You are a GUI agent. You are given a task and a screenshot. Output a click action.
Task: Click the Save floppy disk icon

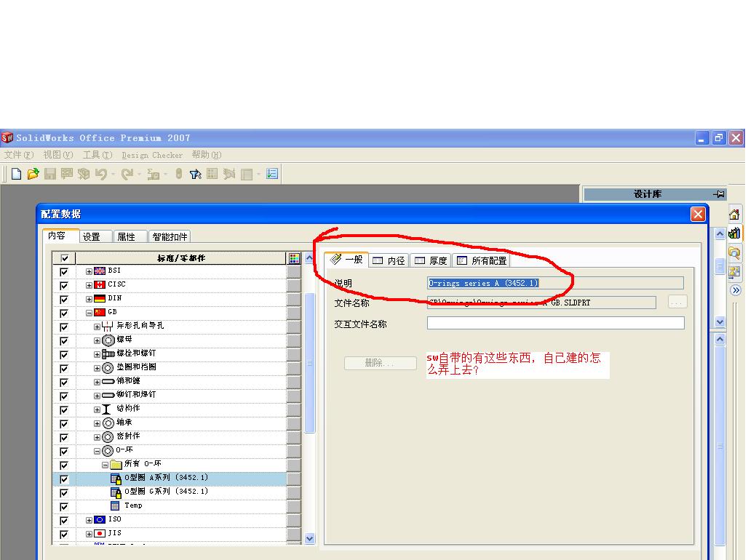click(50, 174)
